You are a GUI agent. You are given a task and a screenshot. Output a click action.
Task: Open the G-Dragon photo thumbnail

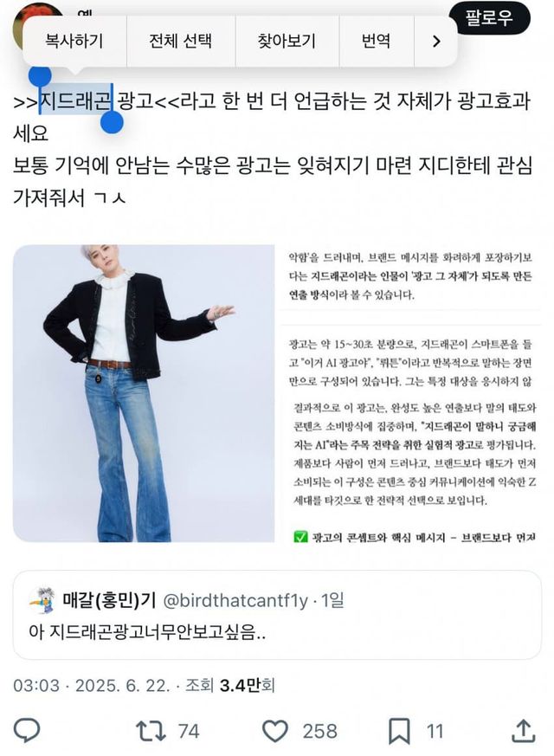[144, 393]
